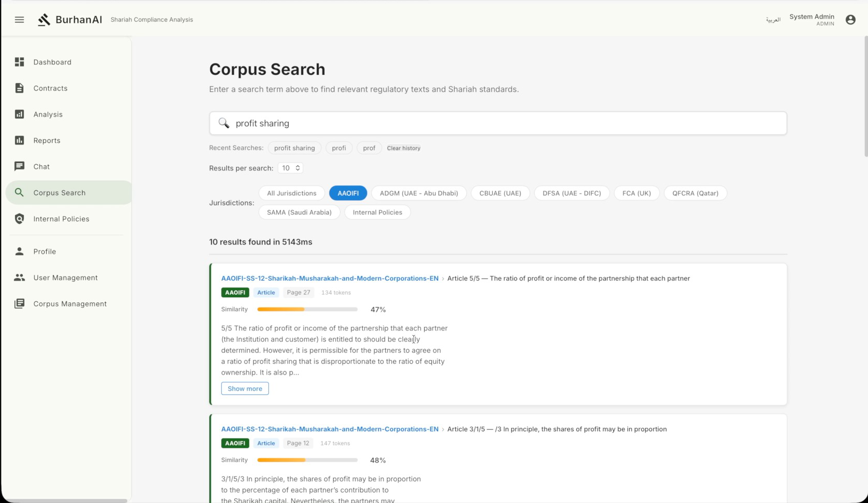Enable the All Jurisdictions filter

[x=292, y=193]
